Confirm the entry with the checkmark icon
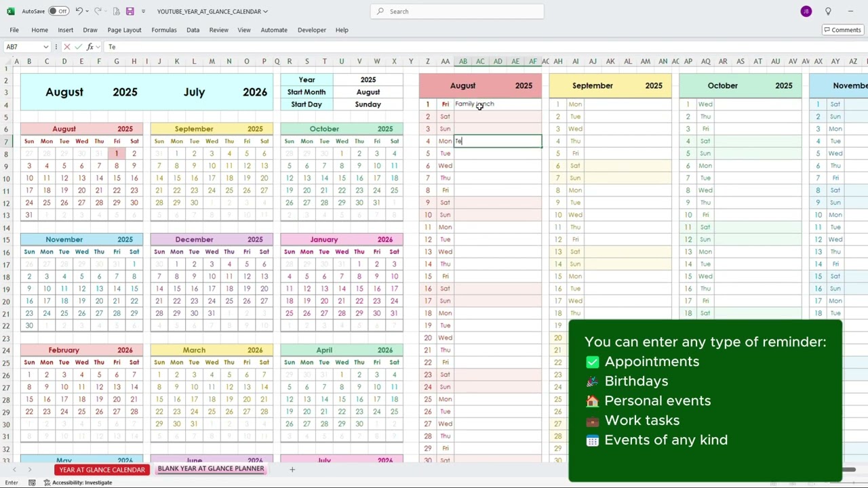This screenshot has height=488, width=868. [x=79, y=47]
